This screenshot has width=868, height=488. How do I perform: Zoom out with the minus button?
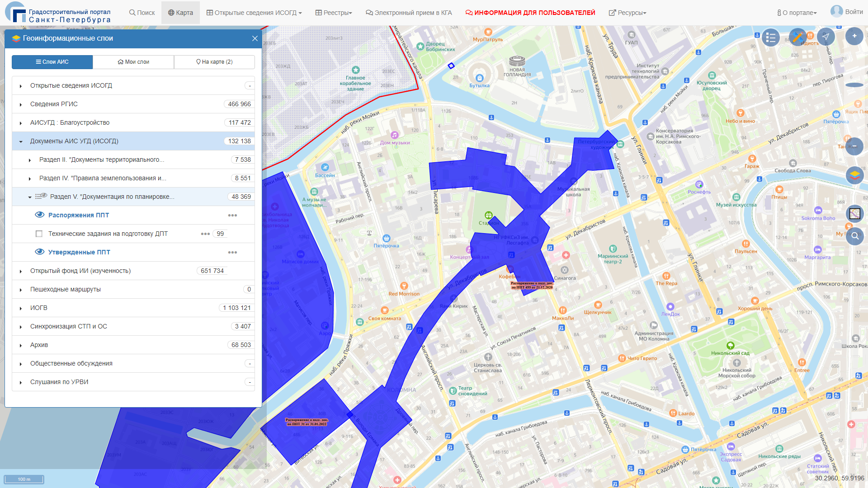(x=854, y=146)
